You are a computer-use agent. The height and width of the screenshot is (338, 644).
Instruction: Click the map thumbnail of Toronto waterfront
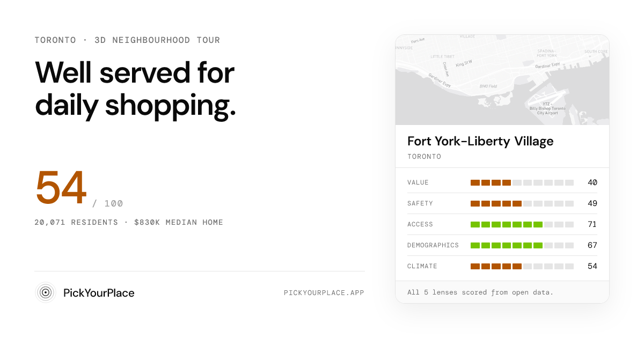click(x=502, y=80)
